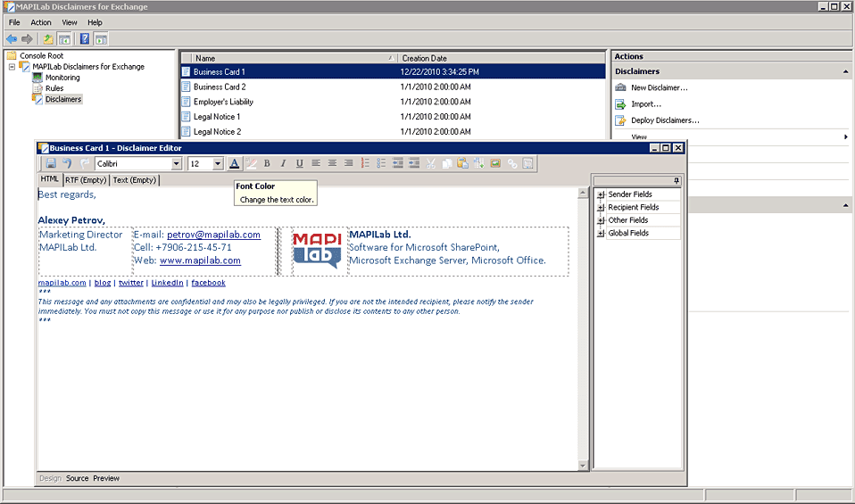Click New Disclaimer… action
The width and height of the screenshot is (855, 504).
pos(659,87)
